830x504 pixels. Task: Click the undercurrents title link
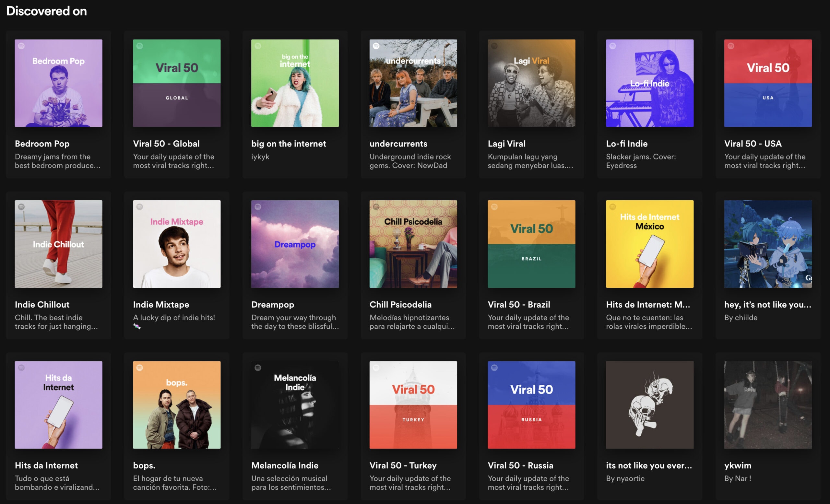[x=398, y=144]
